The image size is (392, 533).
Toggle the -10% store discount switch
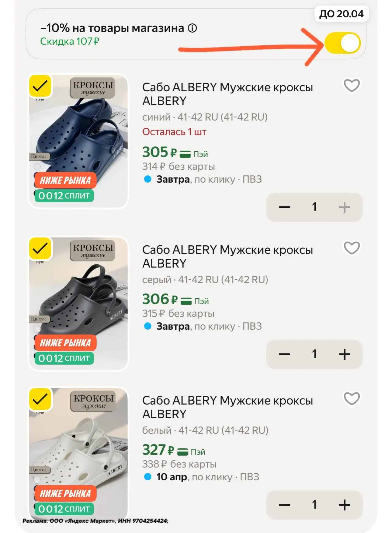(x=342, y=43)
